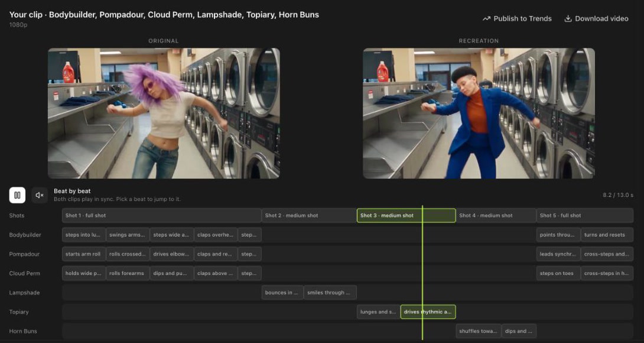Select Cloud Perm beat 'dips and pu...'
This screenshot has height=343, width=644.
click(172, 273)
